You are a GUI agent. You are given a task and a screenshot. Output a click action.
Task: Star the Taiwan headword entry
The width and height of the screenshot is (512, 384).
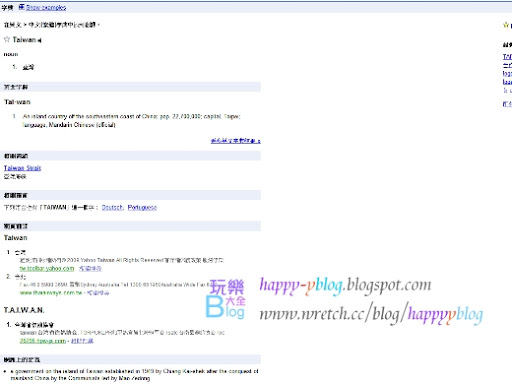(7, 39)
